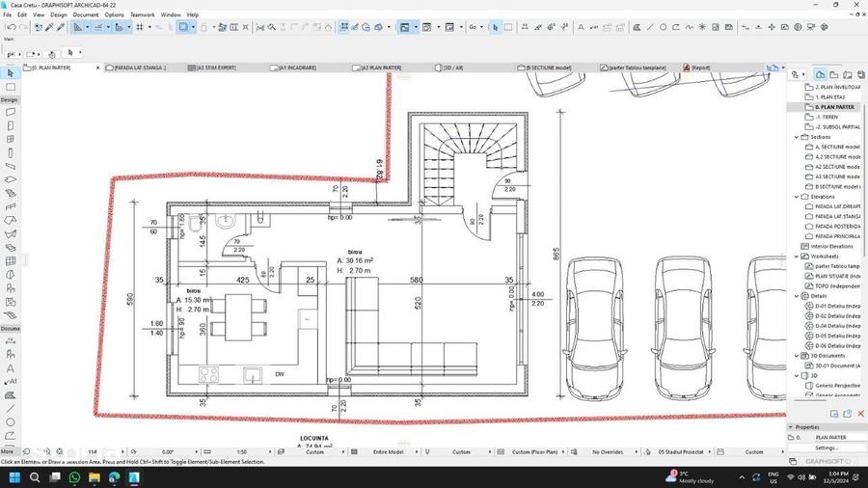Pick up parameters with the eyedropper icon
The image size is (868, 488).
[49, 27]
